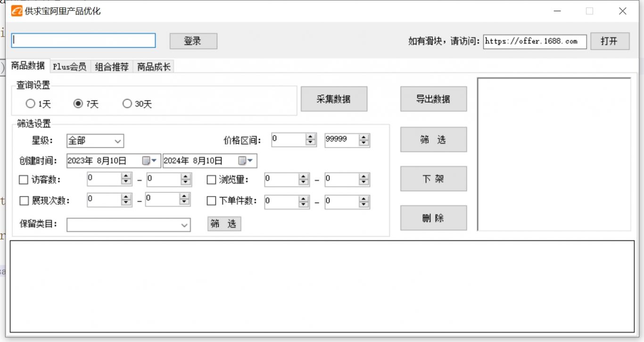Viewport: 644px width, 342px height.
Task: Click the 删 除 button
Action: pos(433,218)
